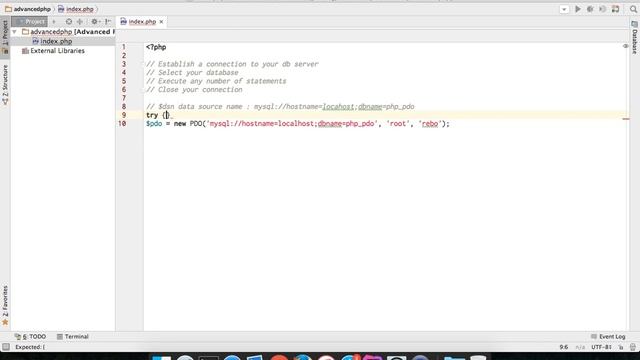Hide the Project tool window with the hide icon
Image resolution: width=640 pixels, height=360 pixels.
(x=108, y=22)
